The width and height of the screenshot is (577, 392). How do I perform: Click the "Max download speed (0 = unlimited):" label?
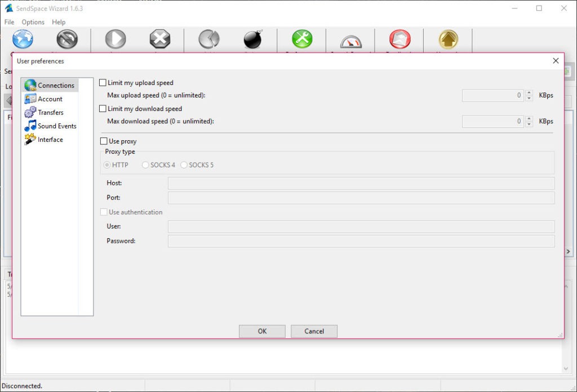(161, 121)
